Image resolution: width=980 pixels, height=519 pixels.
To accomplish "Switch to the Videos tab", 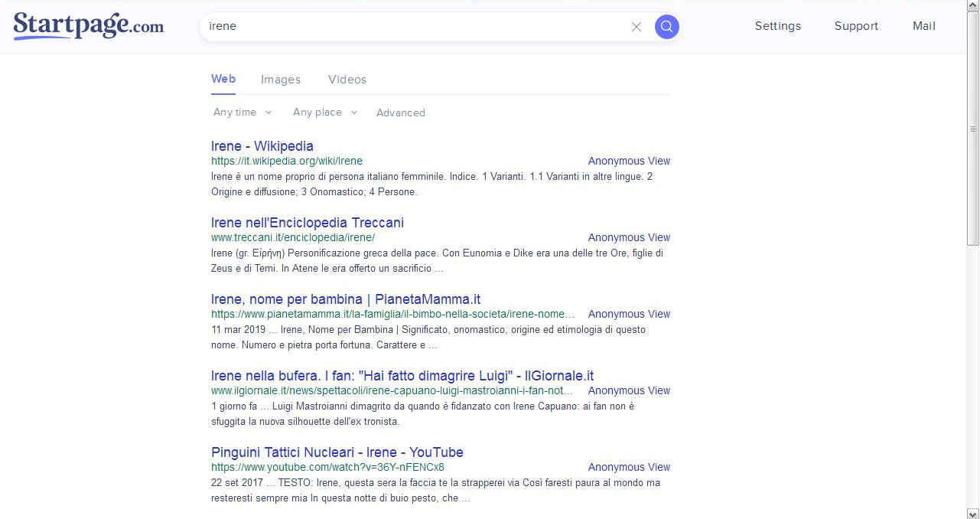I will pyautogui.click(x=347, y=80).
